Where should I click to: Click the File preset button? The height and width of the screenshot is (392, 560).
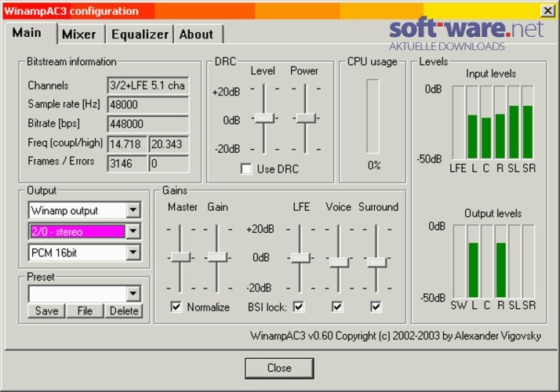[x=85, y=310]
